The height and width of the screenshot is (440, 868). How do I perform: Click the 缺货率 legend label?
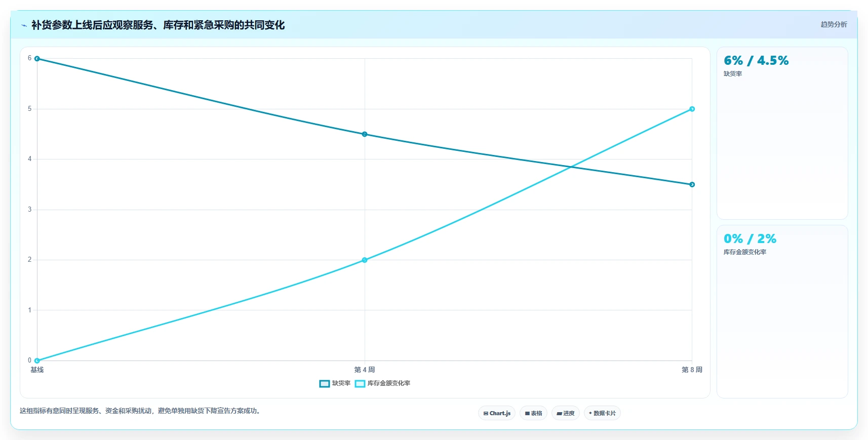coord(341,383)
